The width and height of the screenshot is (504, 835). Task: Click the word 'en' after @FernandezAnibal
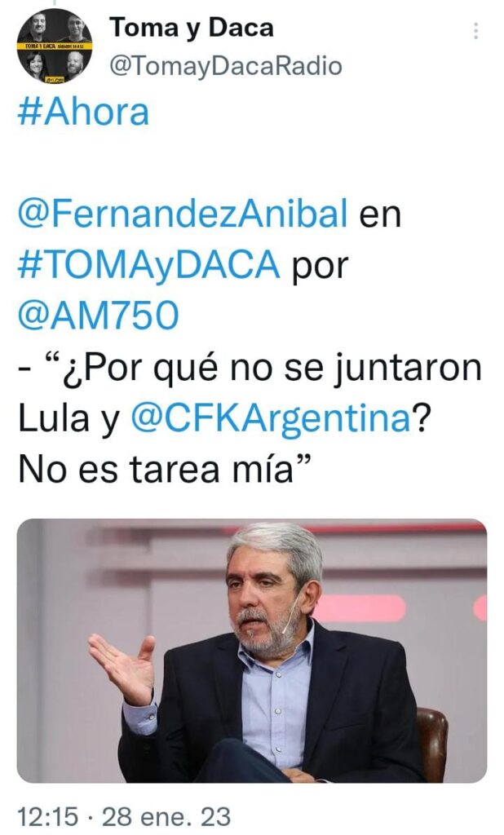[x=380, y=215]
